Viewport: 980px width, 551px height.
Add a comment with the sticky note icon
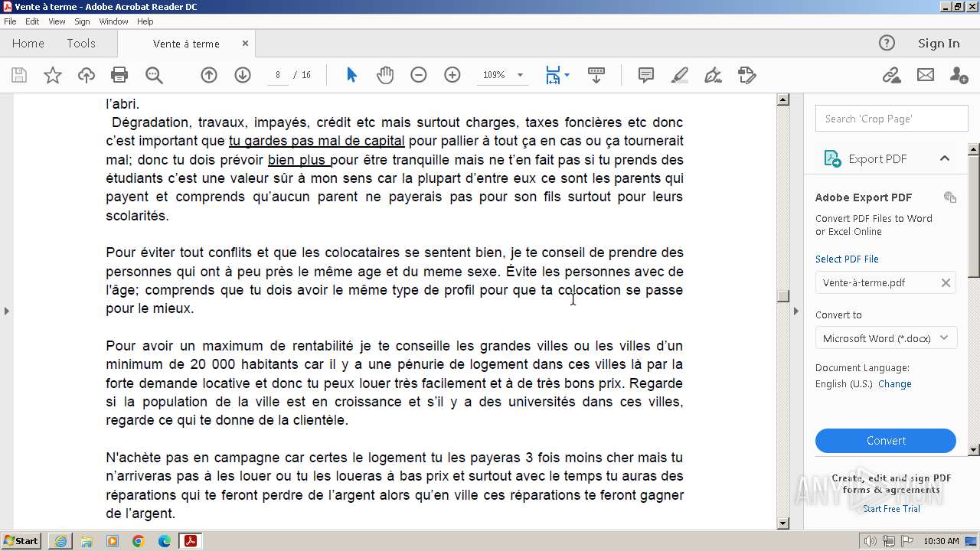(646, 75)
